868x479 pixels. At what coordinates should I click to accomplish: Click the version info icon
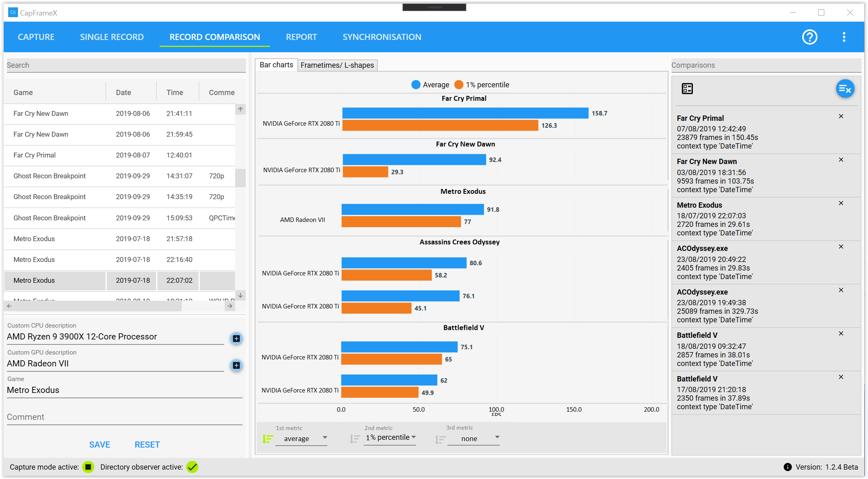[x=788, y=467]
